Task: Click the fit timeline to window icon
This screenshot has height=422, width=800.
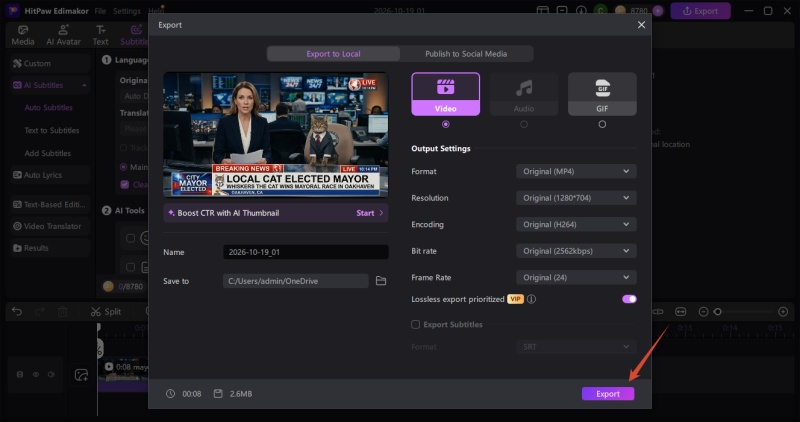Action: pyautogui.click(x=680, y=311)
